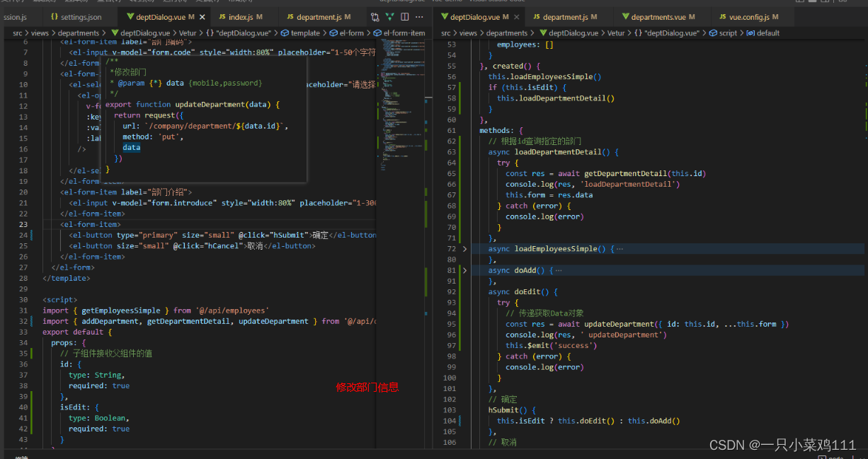
Task: Open 'el-form' breadcrumb in left editor
Action: (x=346, y=33)
